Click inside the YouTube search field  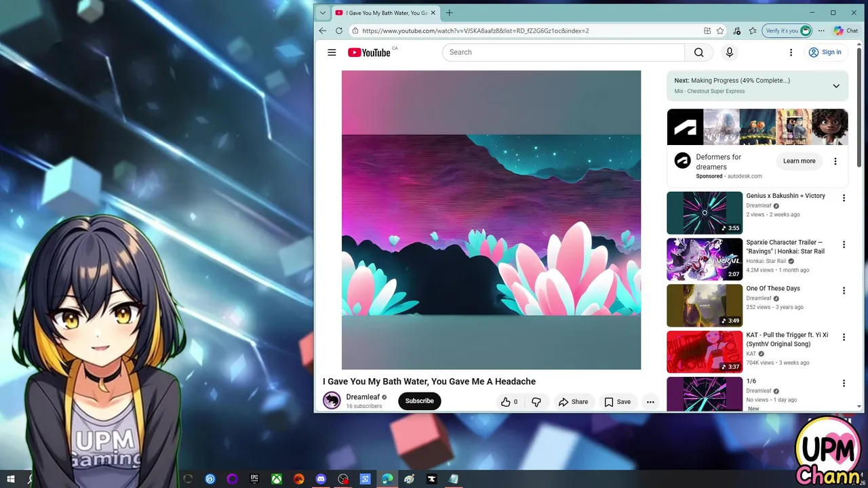(564, 52)
